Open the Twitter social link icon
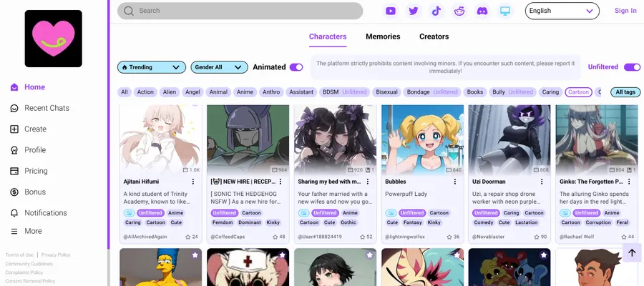Viewport: 644px width, 286px height. [414, 11]
